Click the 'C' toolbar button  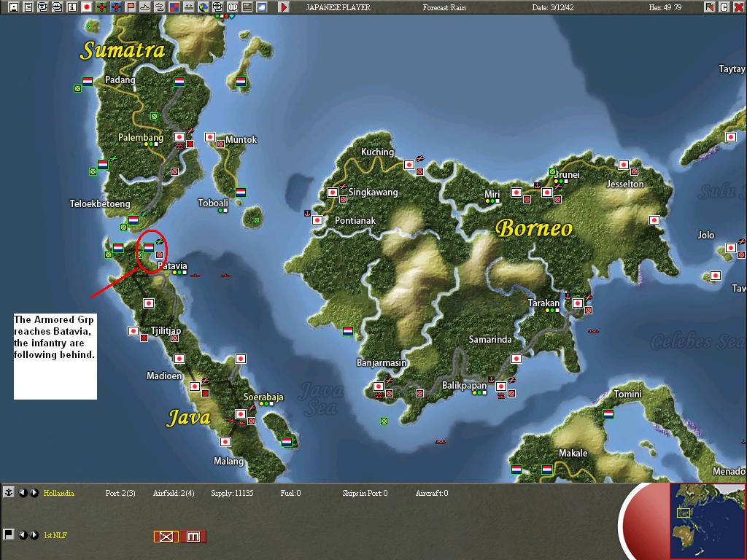click(x=724, y=7)
